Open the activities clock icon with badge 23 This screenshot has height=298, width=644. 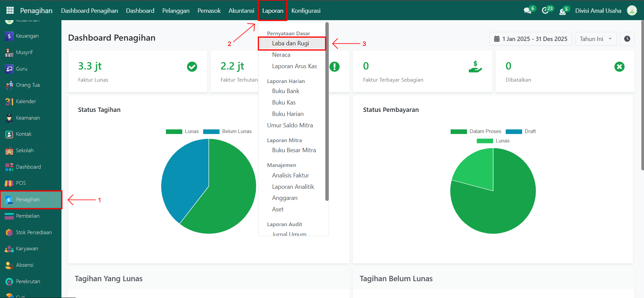tap(545, 11)
